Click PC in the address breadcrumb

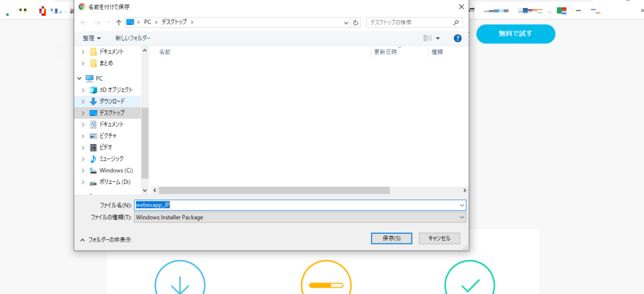click(x=147, y=22)
